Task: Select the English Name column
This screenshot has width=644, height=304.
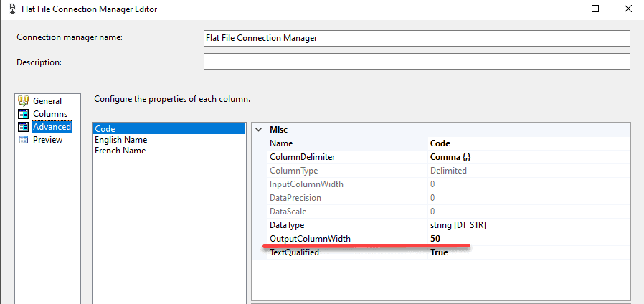Action: pyautogui.click(x=120, y=140)
